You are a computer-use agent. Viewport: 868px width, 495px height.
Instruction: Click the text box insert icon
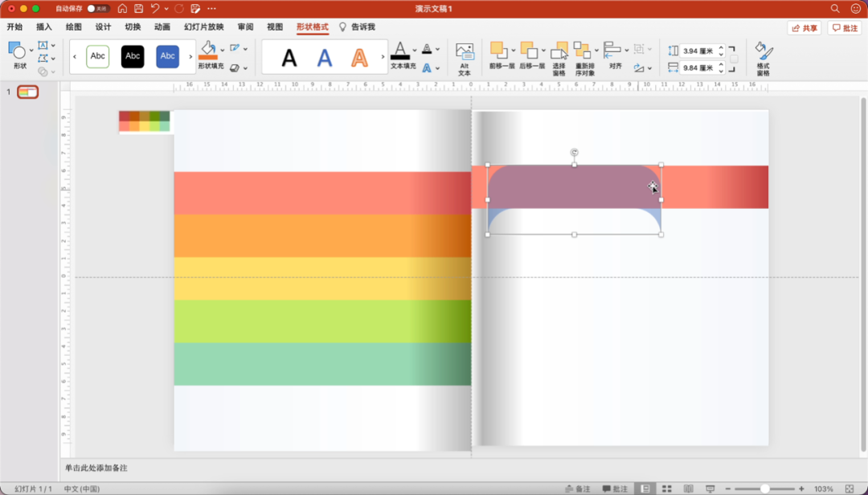pos(43,46)
